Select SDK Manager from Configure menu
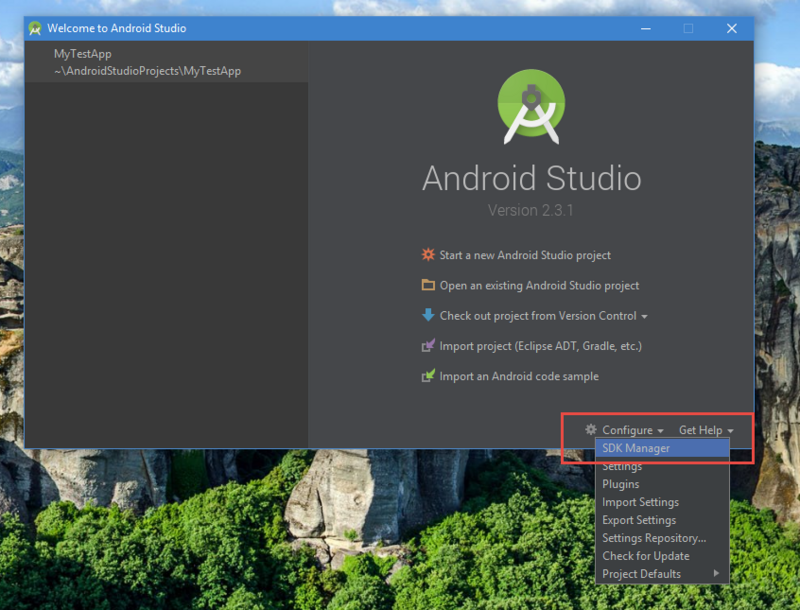This screenshot has height=610, width=800. tap(662, 448)
